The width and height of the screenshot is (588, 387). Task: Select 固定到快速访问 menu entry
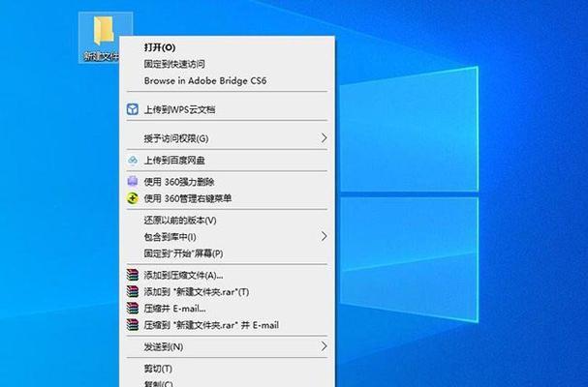tap(227, 64)
